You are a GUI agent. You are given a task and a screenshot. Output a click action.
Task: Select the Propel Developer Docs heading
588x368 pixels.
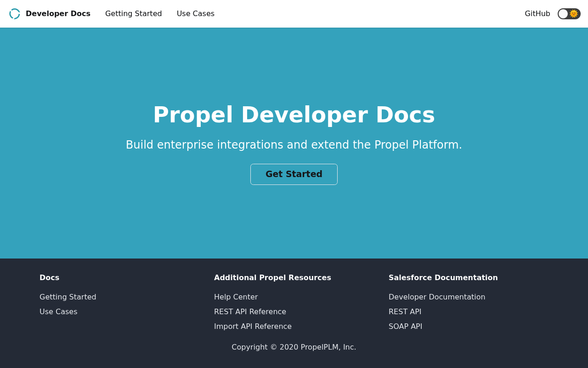(x=294, y=115)
